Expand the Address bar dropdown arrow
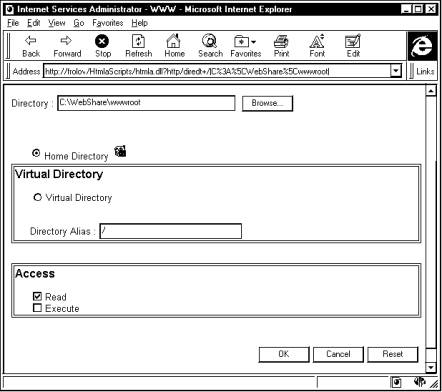The width and height of the screenshot is (442, 392). tap(396, 71)
